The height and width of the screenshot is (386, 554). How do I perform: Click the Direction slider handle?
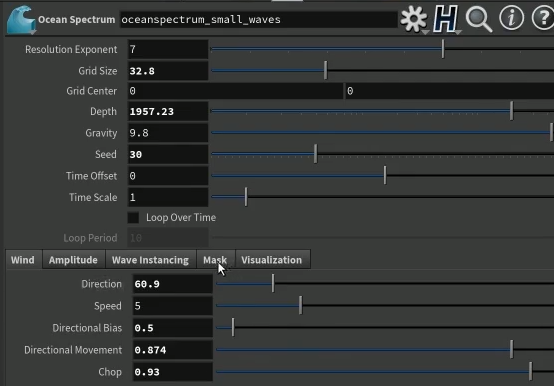pyautogui.click(x=273, y=283)
